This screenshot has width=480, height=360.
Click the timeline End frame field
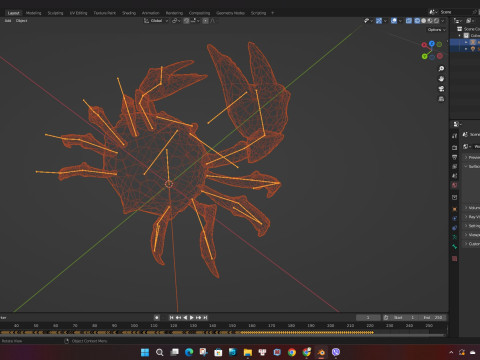[433, 318]
